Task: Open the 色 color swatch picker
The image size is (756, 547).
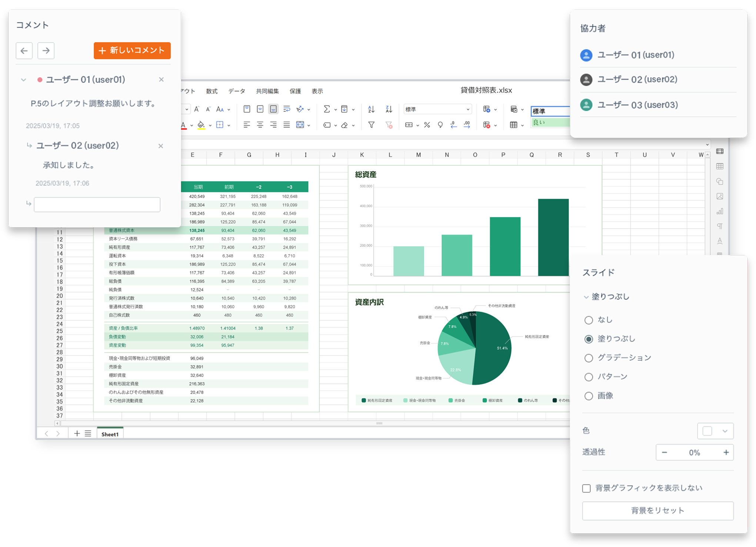Action: (715, 431)
